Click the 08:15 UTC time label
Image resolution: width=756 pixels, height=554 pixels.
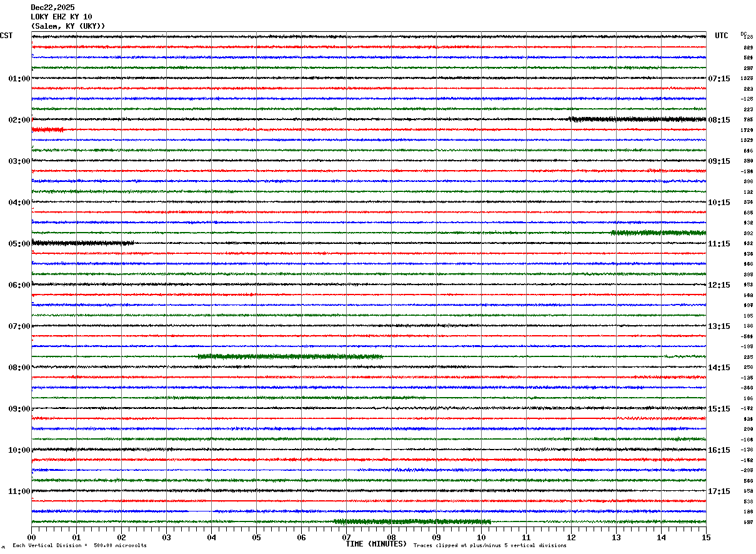click(x=719, y=119)
